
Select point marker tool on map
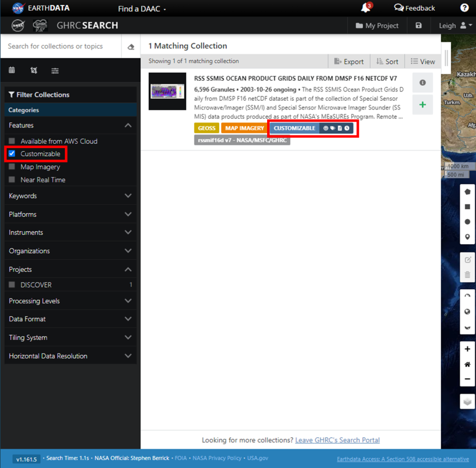point(468,237)
